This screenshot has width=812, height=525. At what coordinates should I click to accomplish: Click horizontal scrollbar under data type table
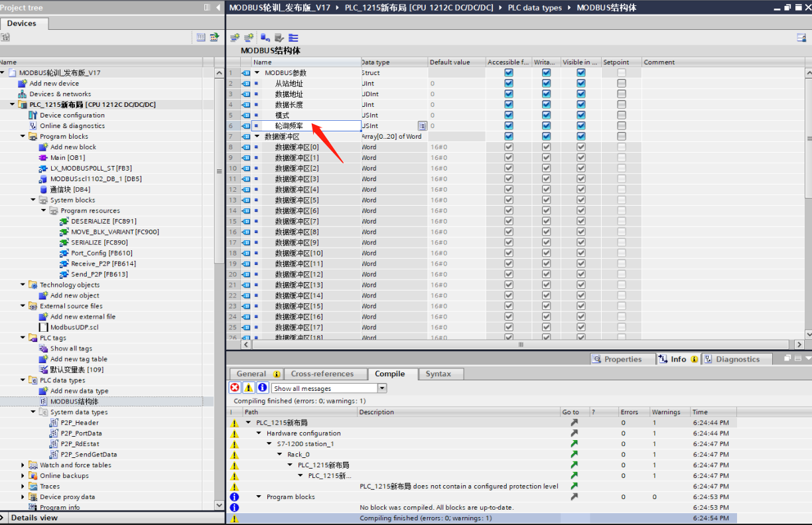[521, 345]
